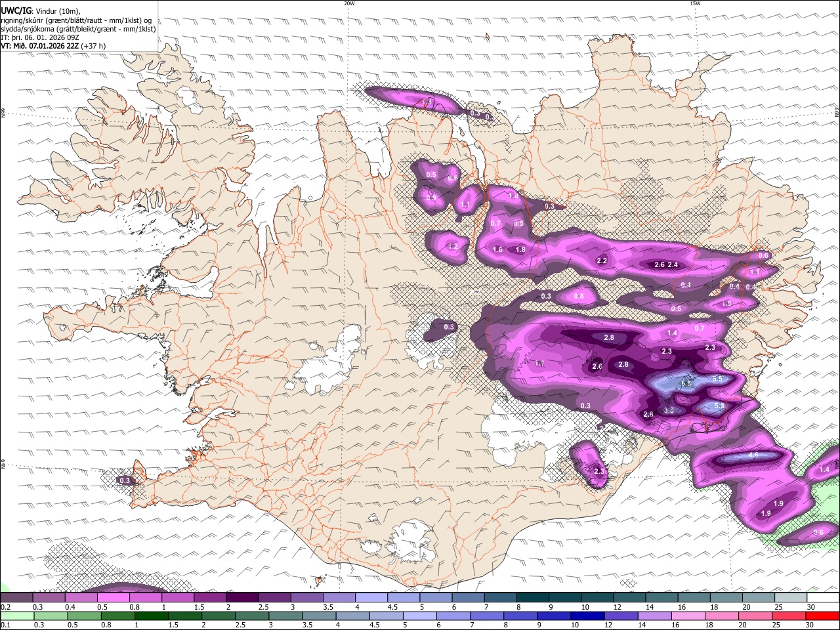Click the palest green 0.1 swatch in lower scale
840x630 pixels.
(18, 616)
